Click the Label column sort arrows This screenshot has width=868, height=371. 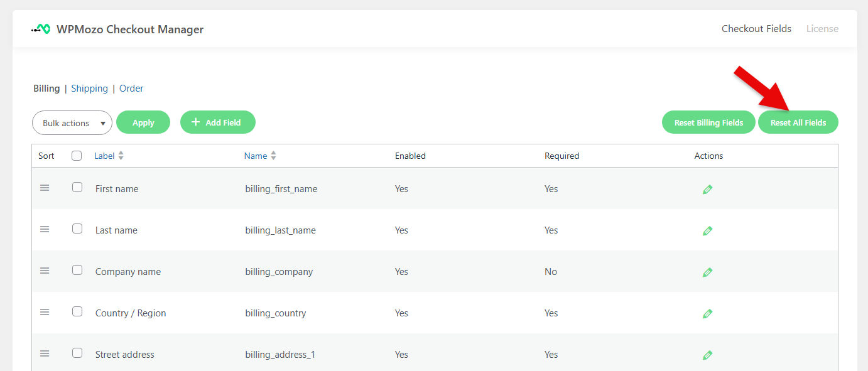[121, 156]
